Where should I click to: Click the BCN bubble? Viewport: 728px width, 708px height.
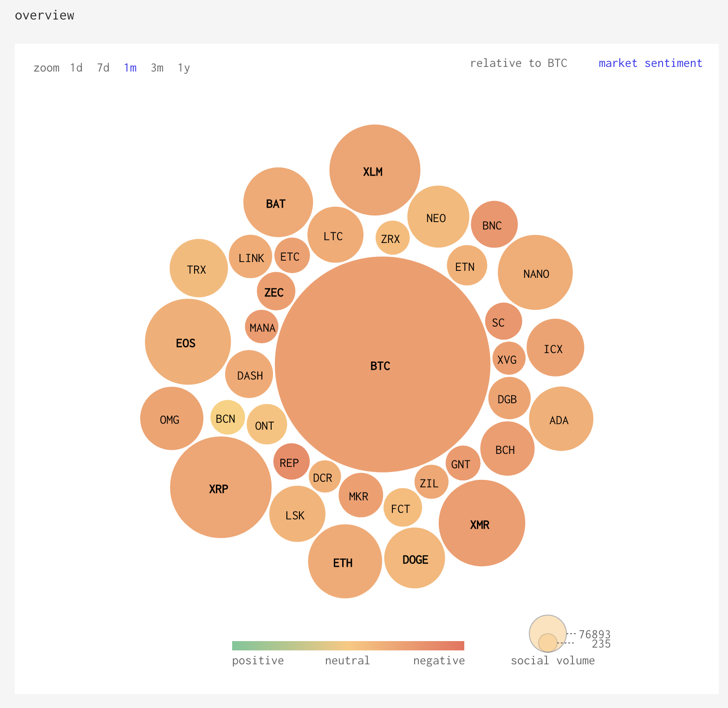click(227, 417)
